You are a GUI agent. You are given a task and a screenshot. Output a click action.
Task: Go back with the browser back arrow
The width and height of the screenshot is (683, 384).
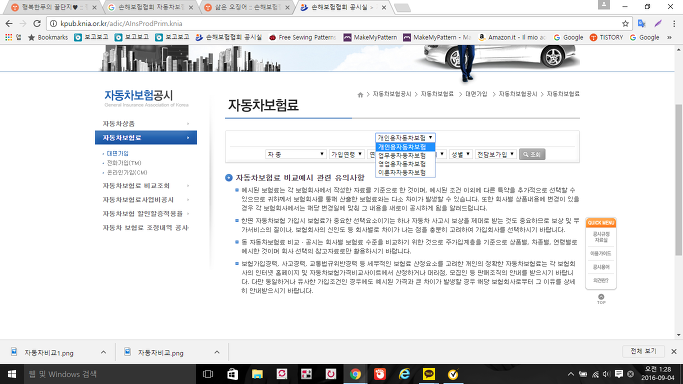(9, 24)
